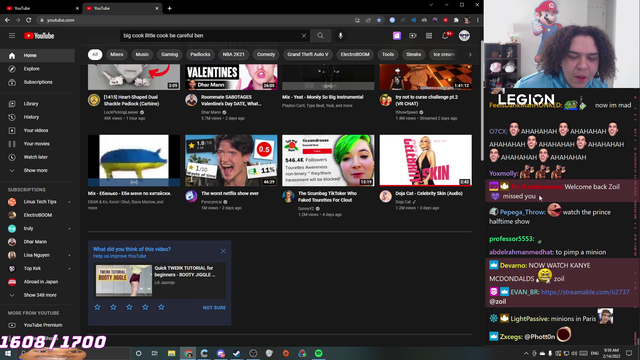Open Spotify from taskbar
Image resolution: width=640 pixels, height=360 pixels.
[319, 353]
